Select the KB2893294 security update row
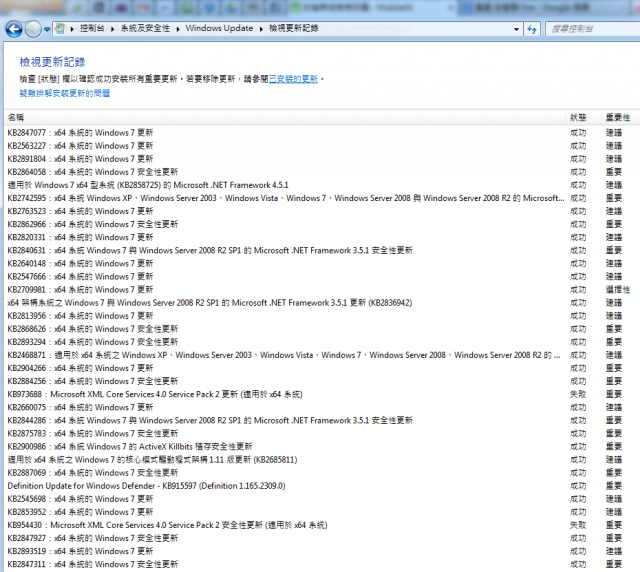This screenshot has width=640, height=572. click(320, 342)
